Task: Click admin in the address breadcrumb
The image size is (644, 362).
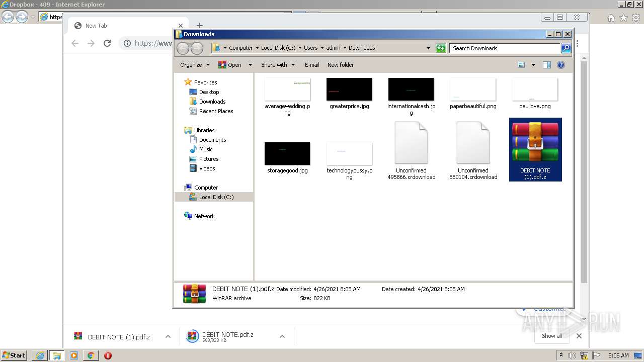Action: tap(333, 48)
